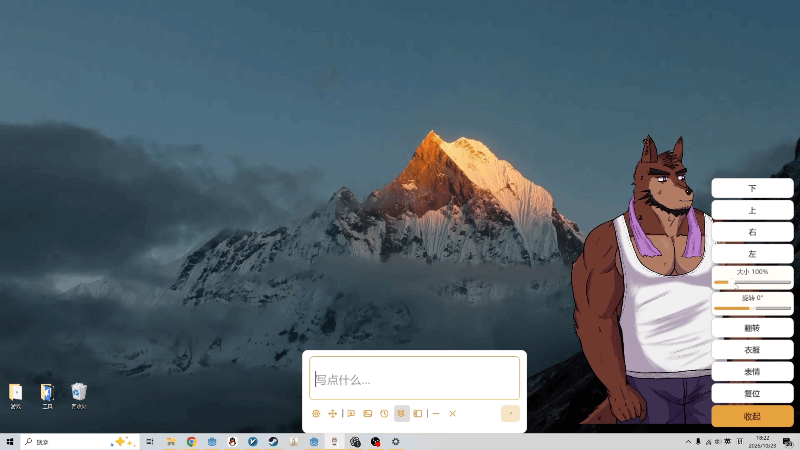Click the 下 move-down button
The width and height of the screenshot is (800, 450).
point(752,188)
